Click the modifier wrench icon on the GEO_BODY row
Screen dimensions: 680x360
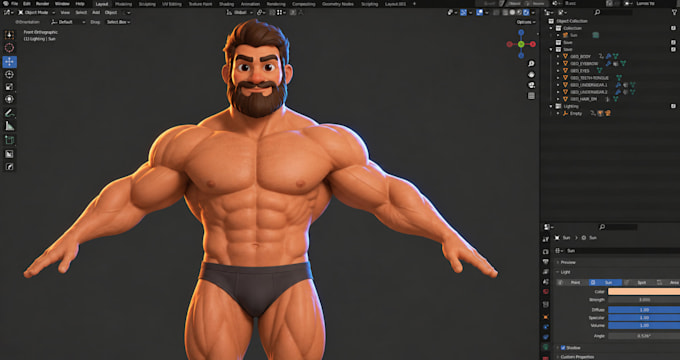(608, 56)
